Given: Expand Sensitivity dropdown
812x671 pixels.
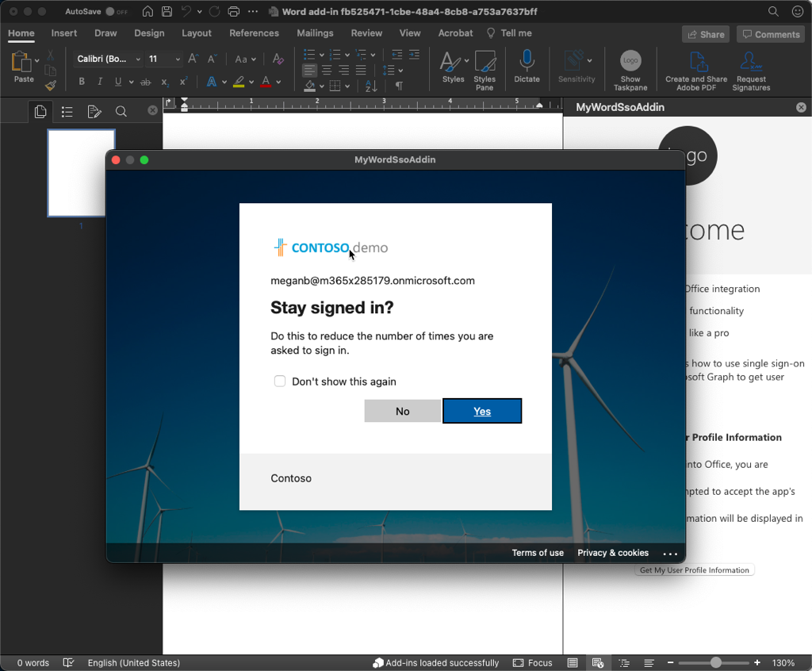Looking at the screenshot, I should point(589,60).
